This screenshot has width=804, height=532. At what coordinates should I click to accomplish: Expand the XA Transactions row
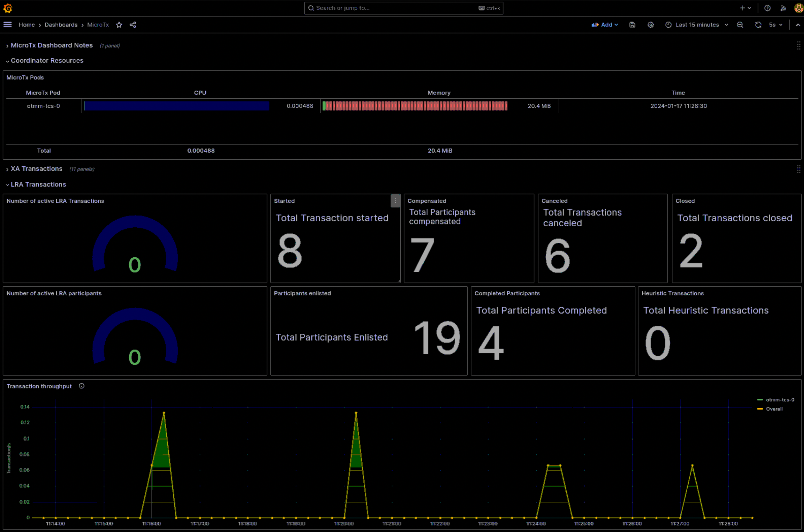pos(36,169)
